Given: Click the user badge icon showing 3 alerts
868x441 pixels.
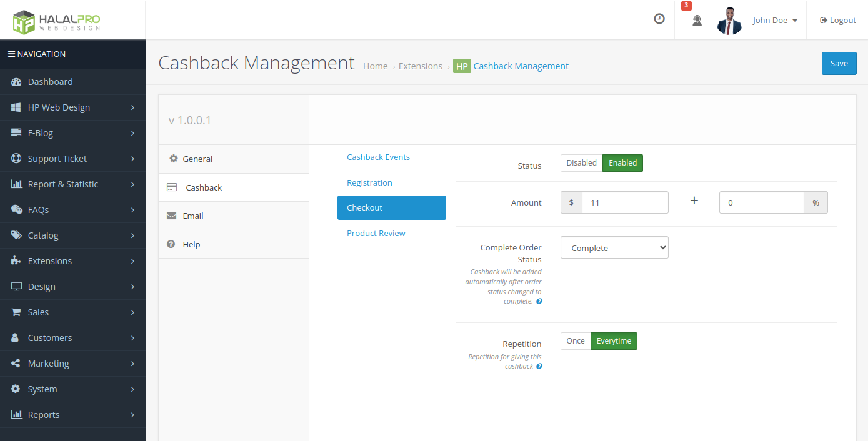Looking at the screenshot, I should [696, 19].
